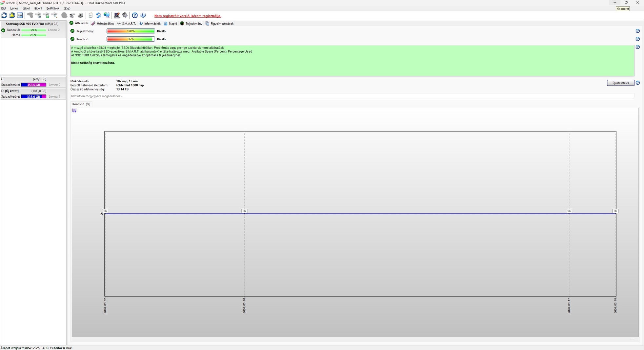Screen dimensions: 644x350
Task: Click the speaker sound toolbar icon
Action: click(125, 15)
